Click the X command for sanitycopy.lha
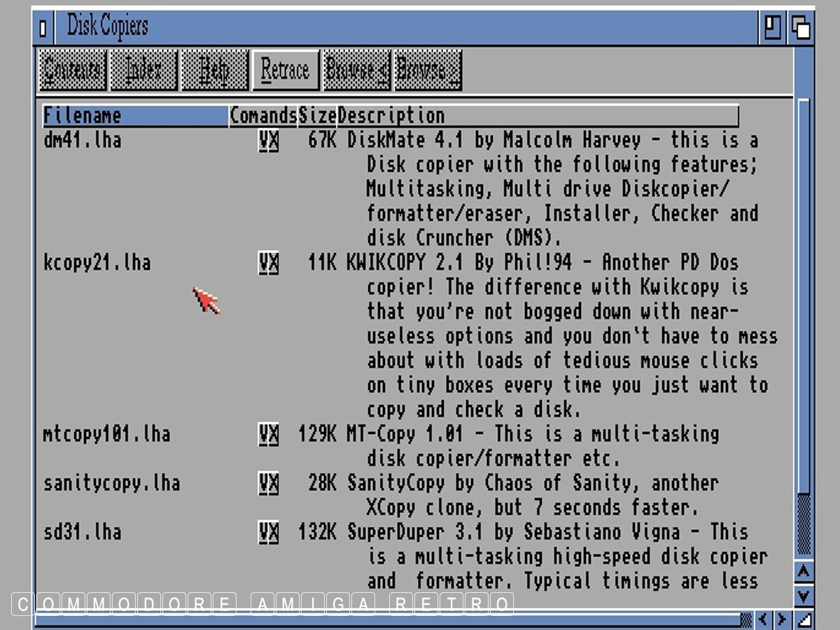 coord(273,484)
